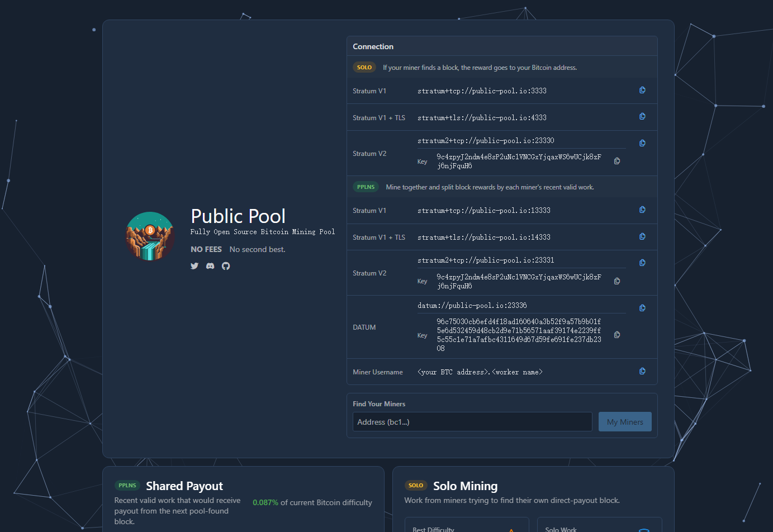Open the Twitter link under Public Pool
The width and height of the screenshot is (773, 532).
click(x=195, y=266)
